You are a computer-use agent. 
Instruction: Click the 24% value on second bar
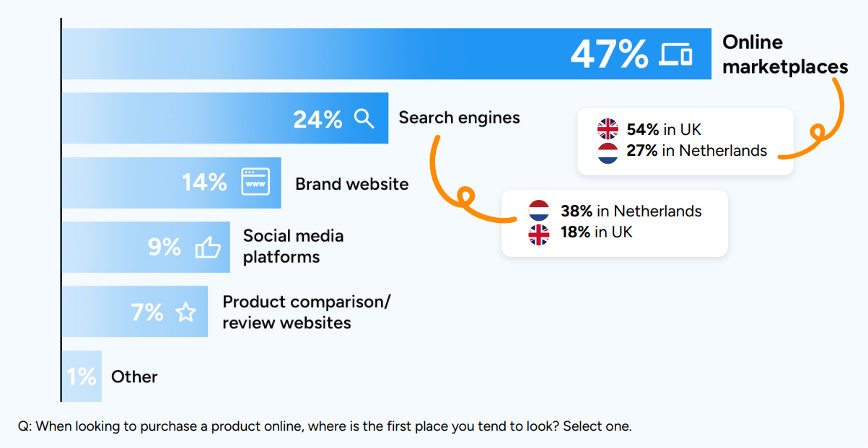tap(317, 119)
